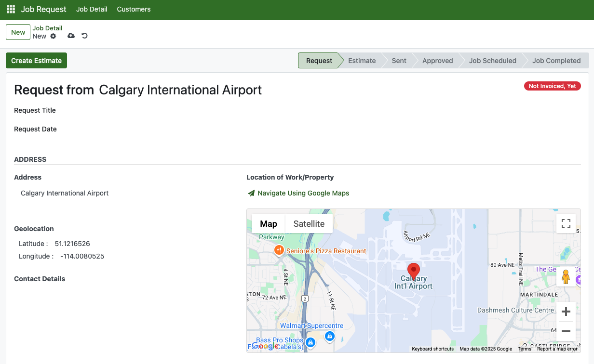This screenshot has width=594, height=364.
Task: Click the Street View pegman icon
Action: pyautogui.click(x=566, y=277)
